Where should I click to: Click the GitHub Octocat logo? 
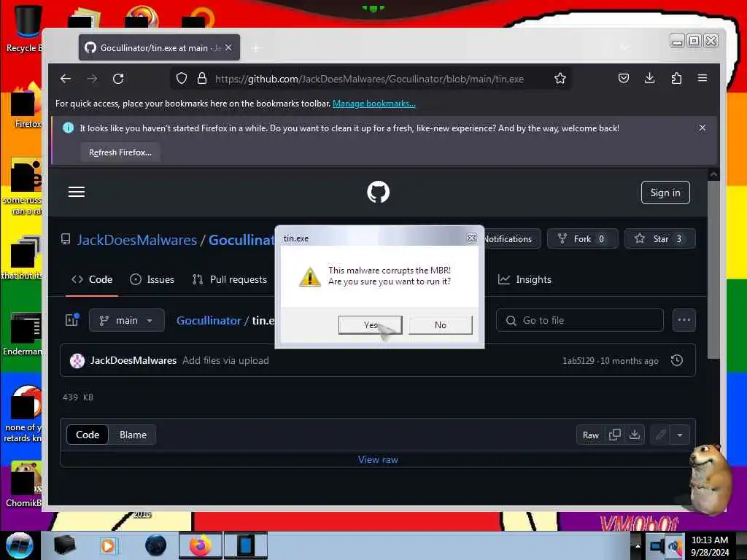(379, 192)
